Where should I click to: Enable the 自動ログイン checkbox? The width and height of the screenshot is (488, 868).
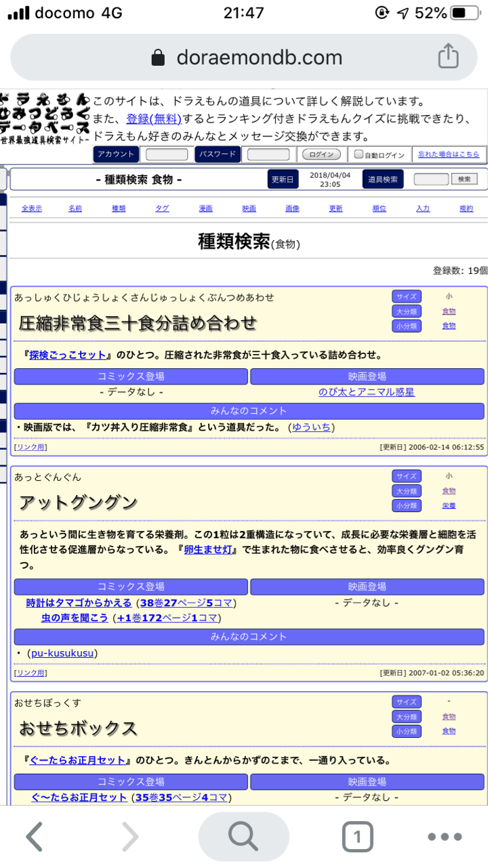[x=359, y=155]
